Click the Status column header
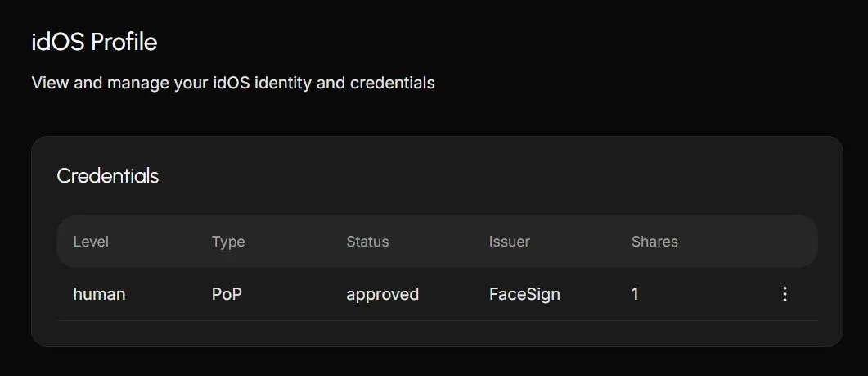 pos(367,242)
